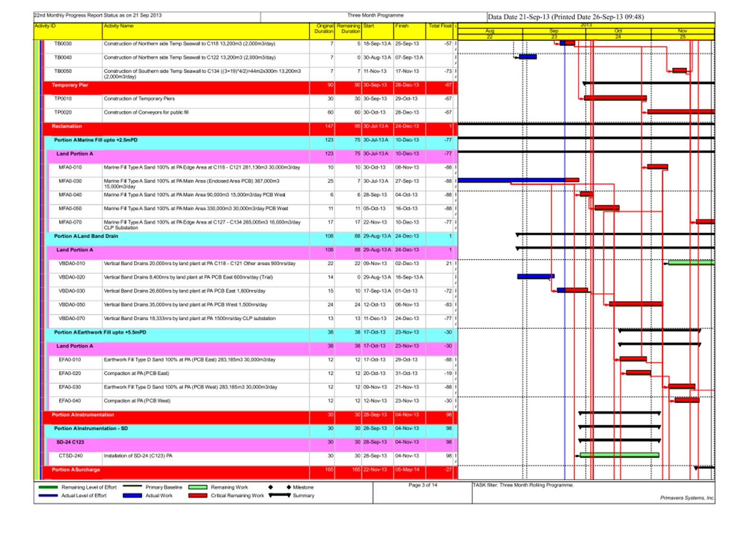Viewport: 756px width, 535px height.
Task: Click the long blue bar for MFA0-030
Action: click(511, 180)
